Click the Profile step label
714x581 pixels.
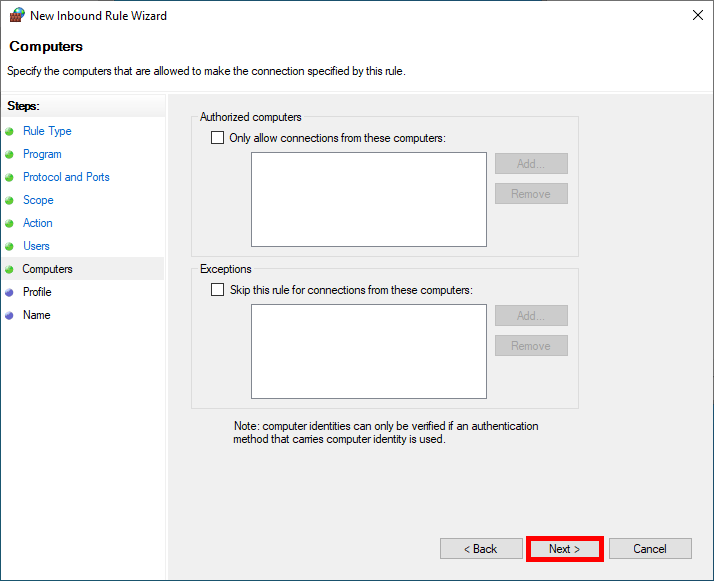[x=37, y=292]
